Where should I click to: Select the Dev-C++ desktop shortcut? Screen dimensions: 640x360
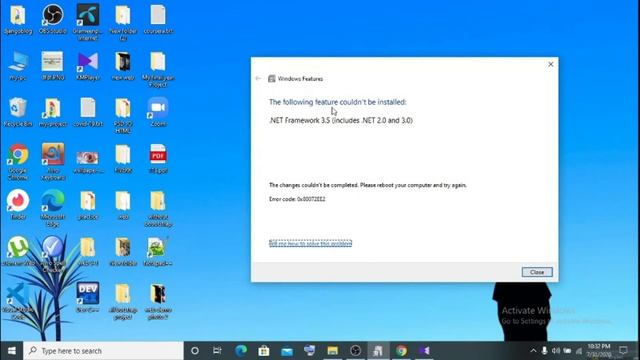tap(88, 298)
